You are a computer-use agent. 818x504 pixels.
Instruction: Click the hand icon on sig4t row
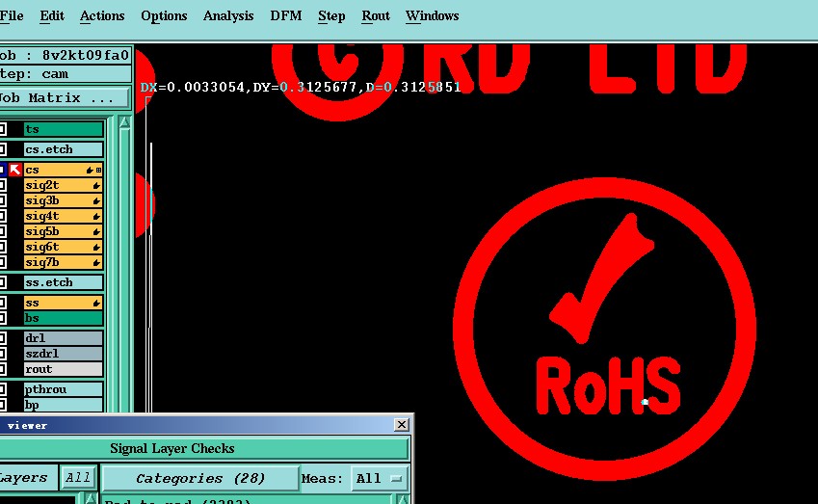pos(96,216)
